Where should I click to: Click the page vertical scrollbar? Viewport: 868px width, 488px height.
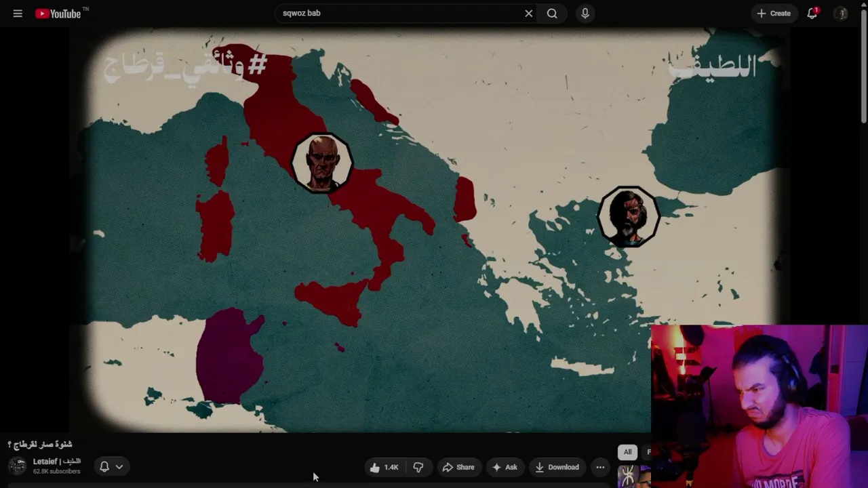pyautogui.click(x=863, y=68)
